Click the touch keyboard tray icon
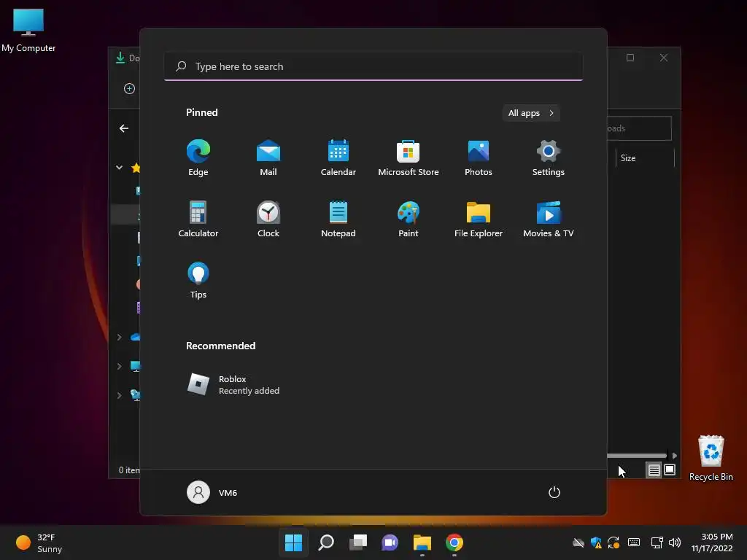This screenshot has height=560, width=747. [634, 542]
